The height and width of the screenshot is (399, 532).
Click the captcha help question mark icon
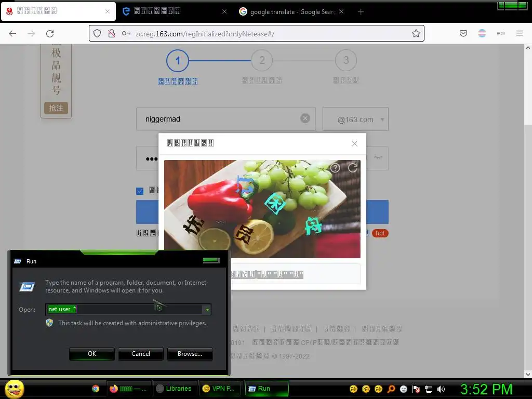pyautogui.click(x=335, y=168)
